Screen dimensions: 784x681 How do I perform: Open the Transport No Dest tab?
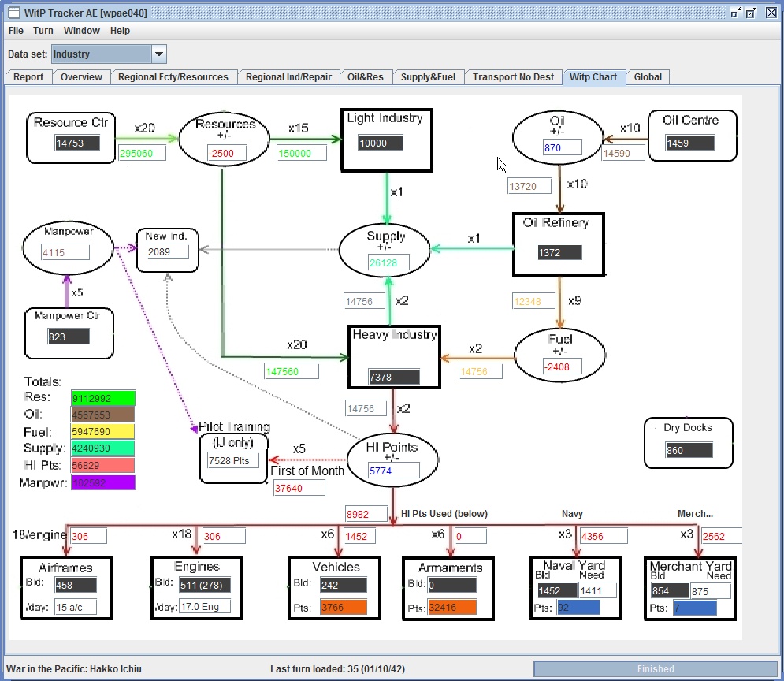[513, 77]
